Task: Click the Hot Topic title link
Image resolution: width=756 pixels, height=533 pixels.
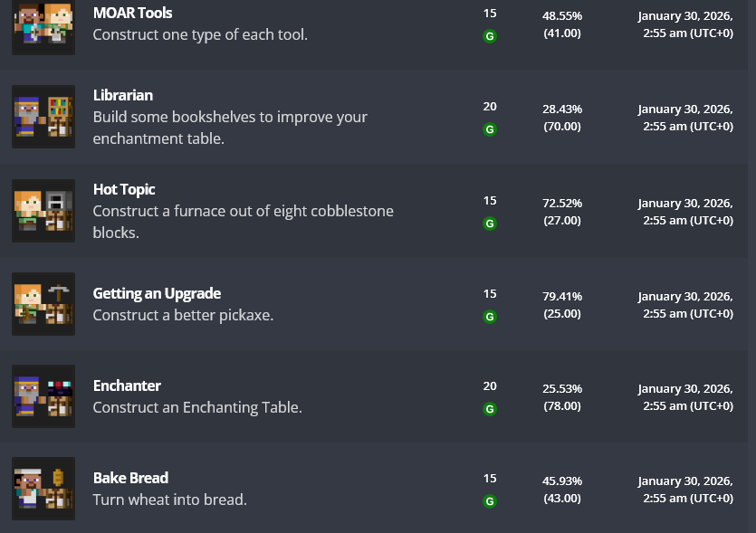Action: pyautogui.click(x=124, y=189)
